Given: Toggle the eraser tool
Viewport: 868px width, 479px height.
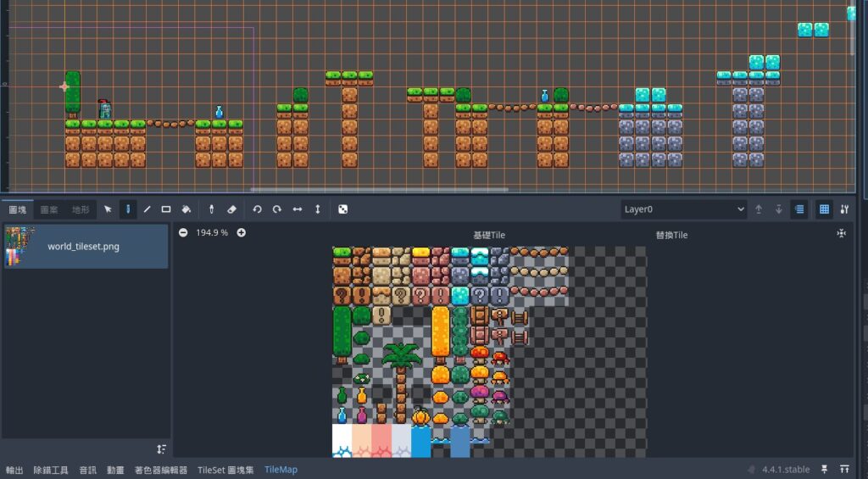Looking at the screenshot, I should (x=231, y=209).
